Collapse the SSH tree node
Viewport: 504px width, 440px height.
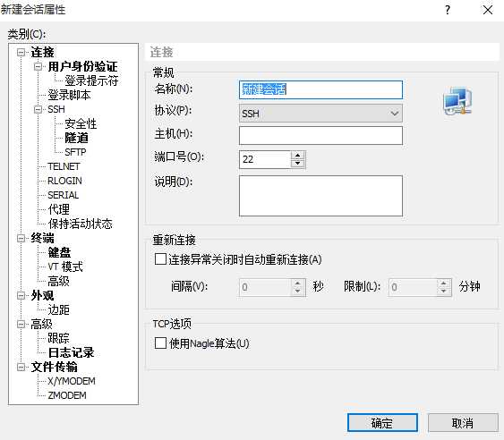point(38,109)
